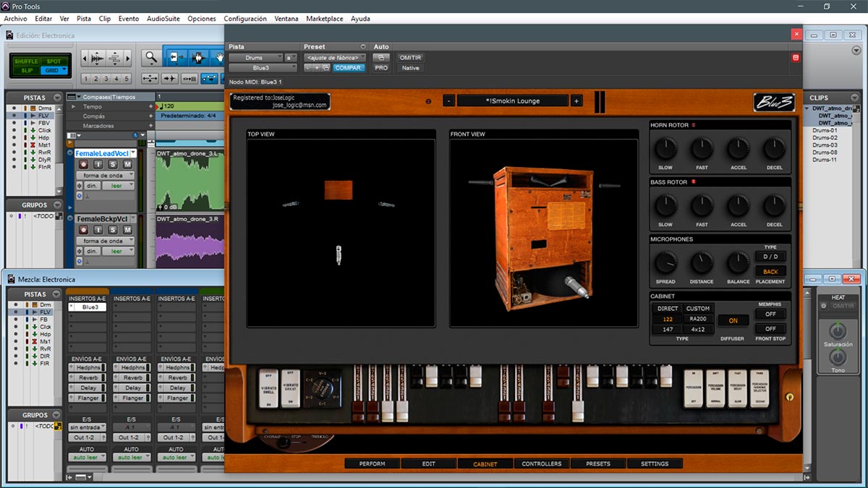The width and height of the screenshot is (868, 488).
Task: Switch to the SETTINGS tab in Blue3
Action: [654, 463]
